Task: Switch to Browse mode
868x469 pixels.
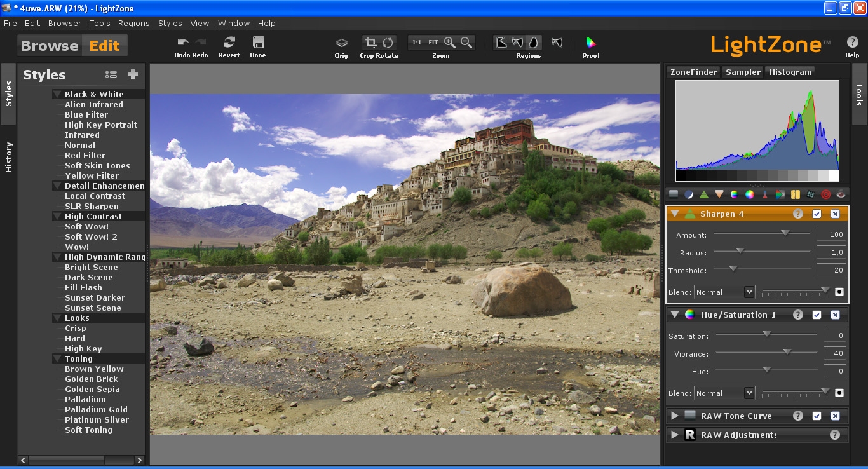Action: (49, 45)
